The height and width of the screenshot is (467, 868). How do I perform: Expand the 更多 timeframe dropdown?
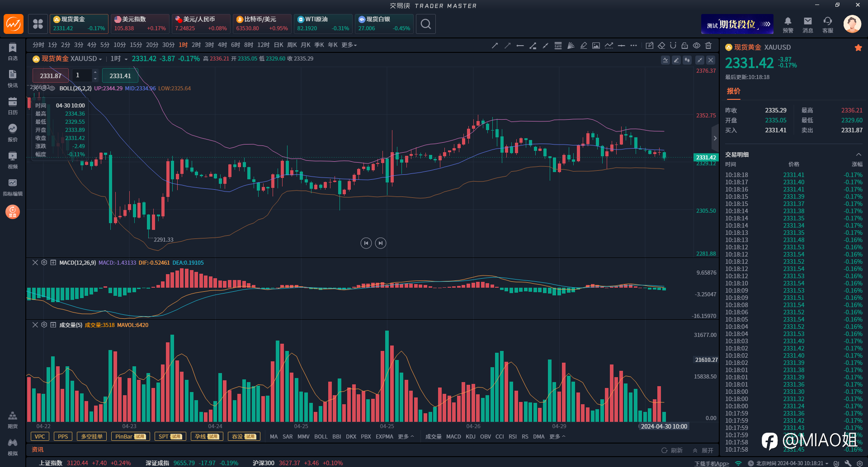click(349, 45)
